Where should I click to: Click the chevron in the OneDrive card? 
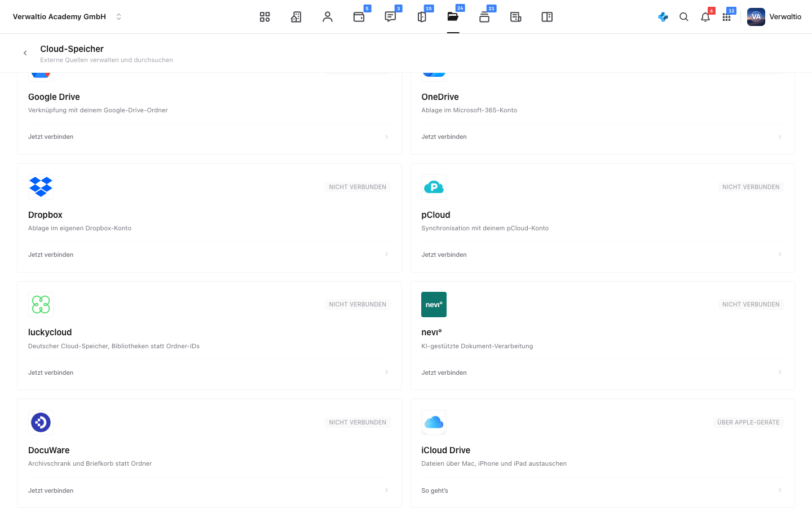click(x=780, y=137)
